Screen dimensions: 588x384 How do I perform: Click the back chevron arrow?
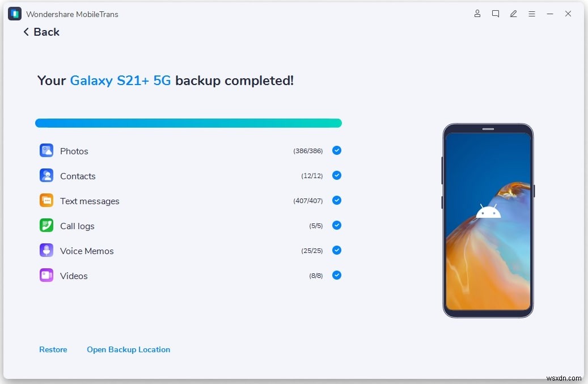point(26,32)
